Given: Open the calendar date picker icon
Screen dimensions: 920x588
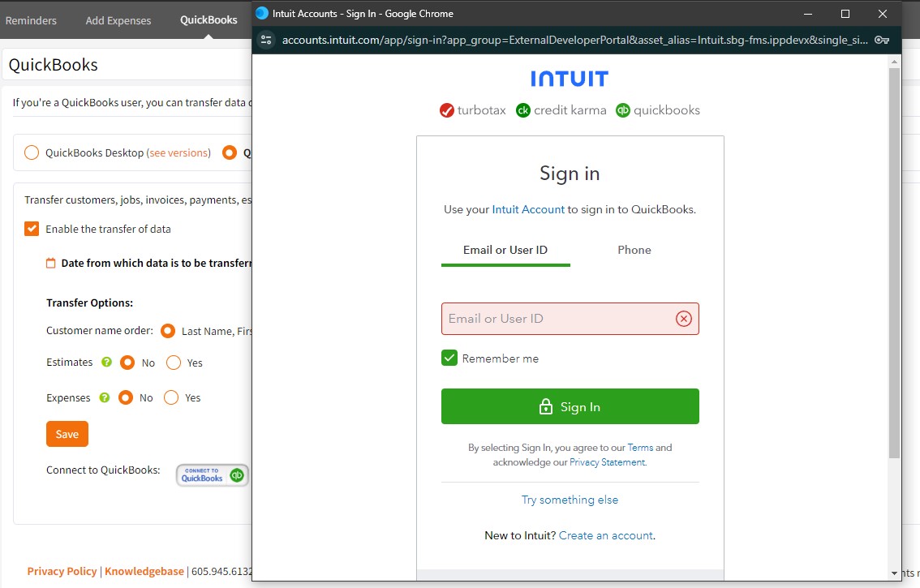Looking at the screenshot, I should (x=51, y=263).
